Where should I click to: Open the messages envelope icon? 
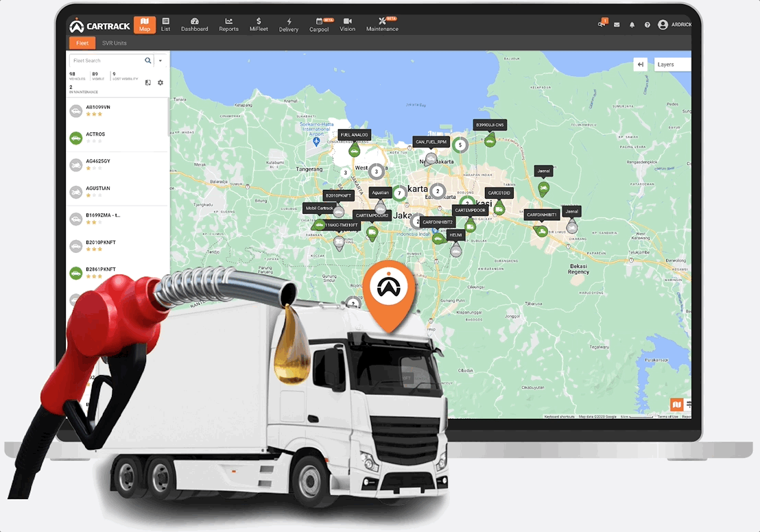617,25
